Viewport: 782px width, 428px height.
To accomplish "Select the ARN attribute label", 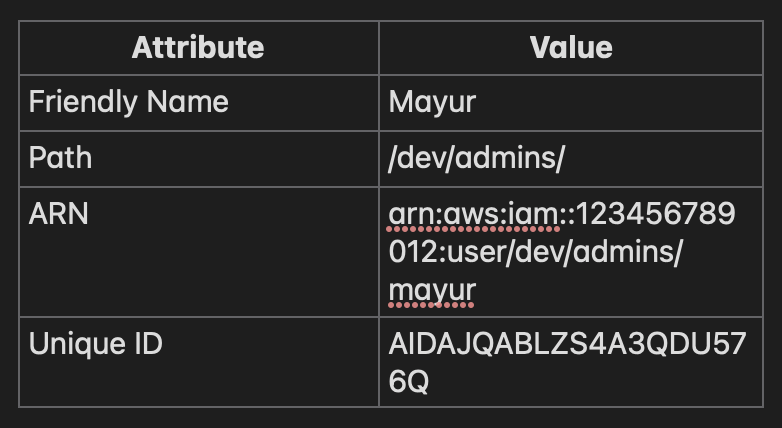I will (59, 214).
